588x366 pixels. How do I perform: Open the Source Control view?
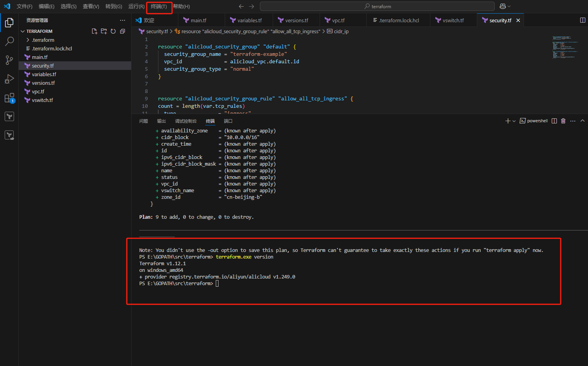9,60
